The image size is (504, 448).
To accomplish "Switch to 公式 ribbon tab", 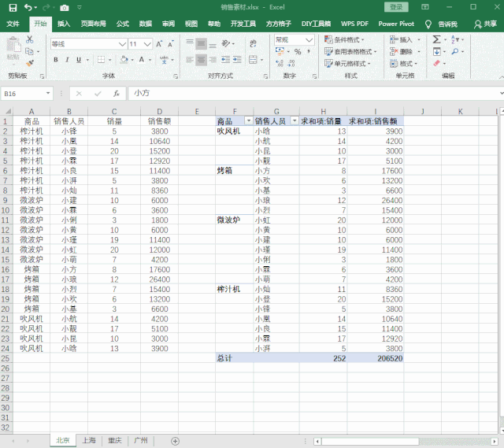I will 123,24.
